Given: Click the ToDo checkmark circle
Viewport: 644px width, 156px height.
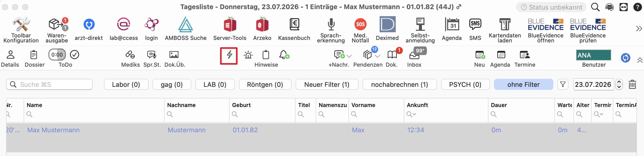Looking at the screenshot, I should click(75, 55).
